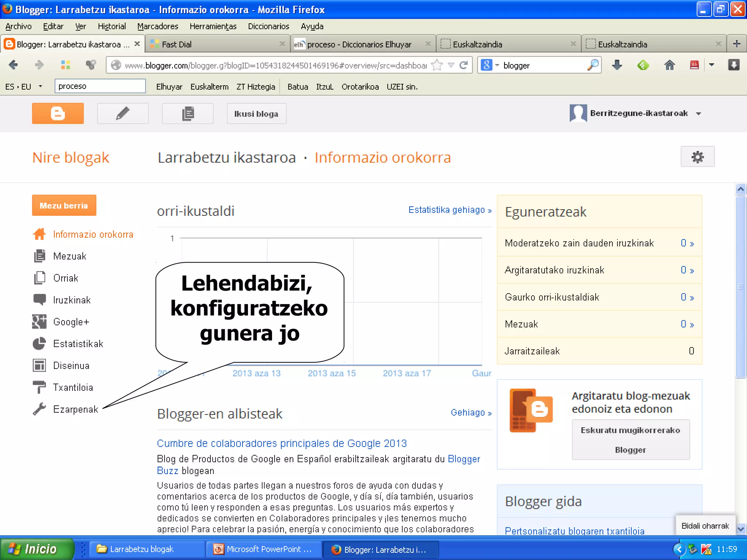
Task: Expand the Berritzegune-ikastaroak account dropdown
Action: [x=698, y=114]
